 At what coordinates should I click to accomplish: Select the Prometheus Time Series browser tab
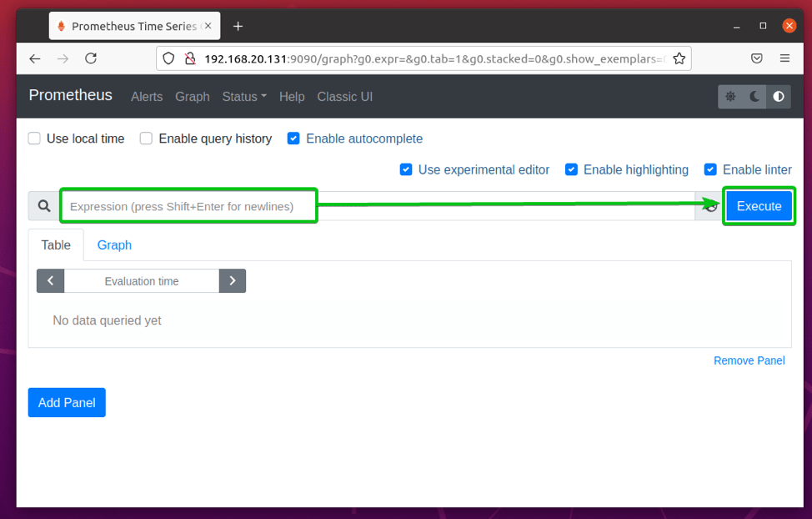(135, 26)
